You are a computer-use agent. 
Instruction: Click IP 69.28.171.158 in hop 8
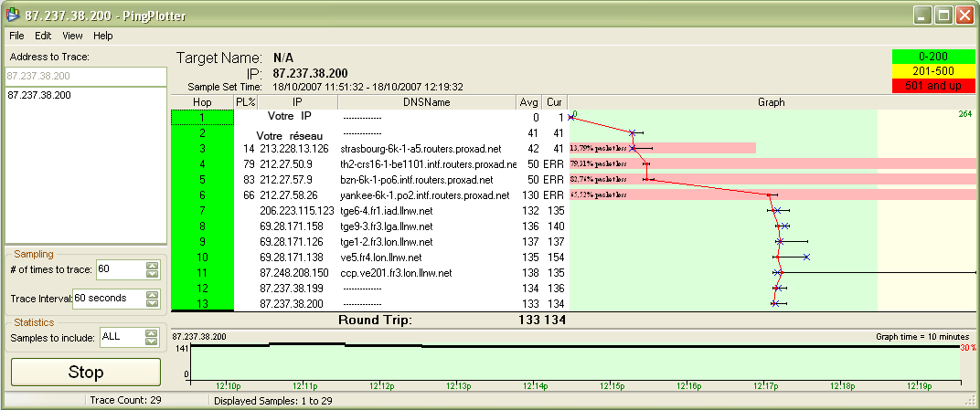[x=292, y=226]
